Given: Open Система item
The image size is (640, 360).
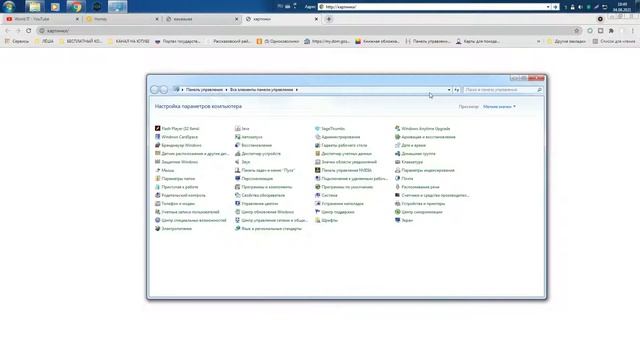Looking at the screenshot, I should pyautogui.click(x=326, y=196).
